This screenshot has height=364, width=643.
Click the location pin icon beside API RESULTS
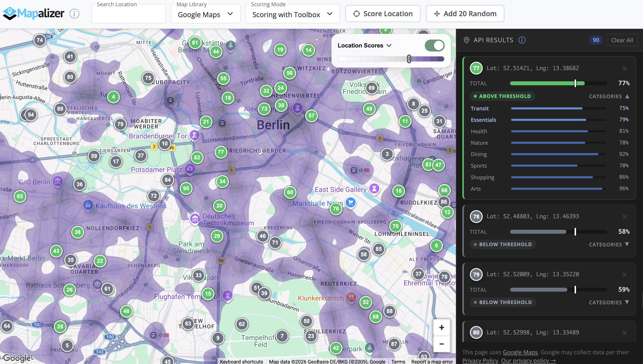coord(466,40)
